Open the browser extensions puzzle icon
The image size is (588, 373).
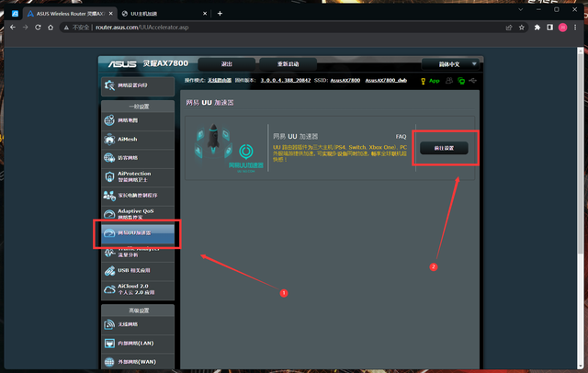(537, 28)
